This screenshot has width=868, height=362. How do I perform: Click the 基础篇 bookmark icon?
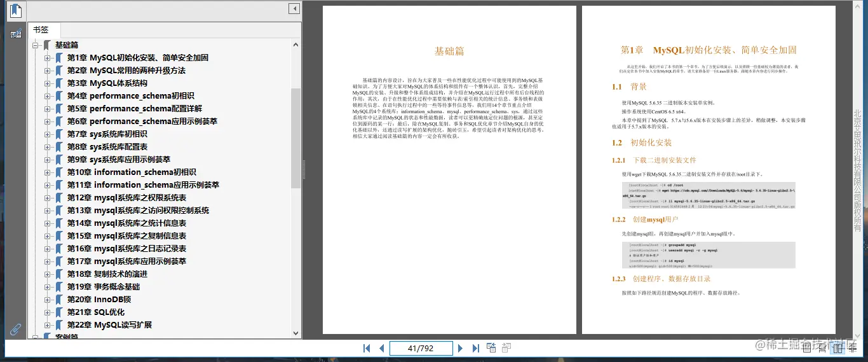[x=47, y=45]
